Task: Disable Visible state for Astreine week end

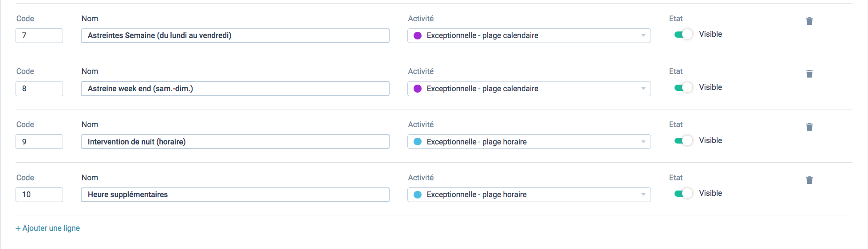Action: (683, 88)
